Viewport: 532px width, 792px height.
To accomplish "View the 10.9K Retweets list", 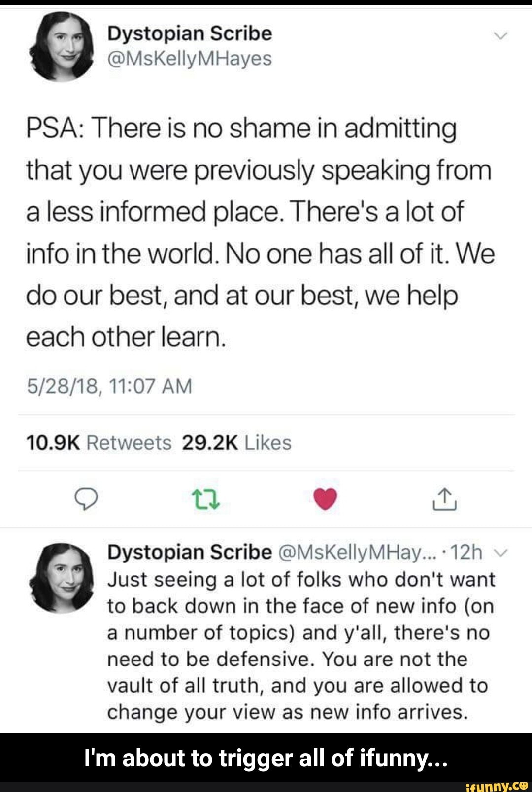I will [99, 442].
